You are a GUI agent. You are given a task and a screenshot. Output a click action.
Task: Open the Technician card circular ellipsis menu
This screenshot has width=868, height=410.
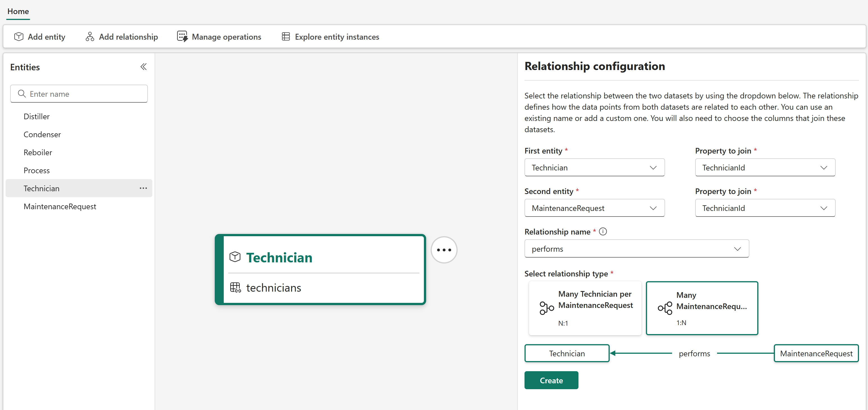[x=444, y=250]
